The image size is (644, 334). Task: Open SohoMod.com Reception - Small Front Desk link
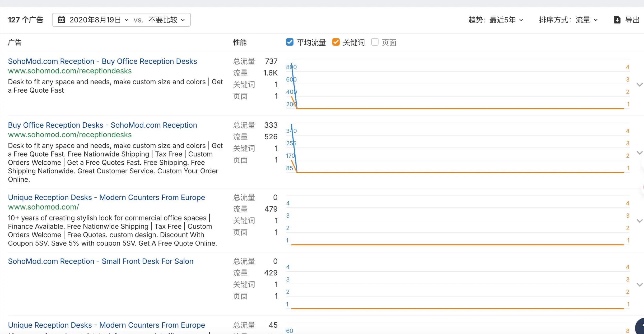[101, 261]
